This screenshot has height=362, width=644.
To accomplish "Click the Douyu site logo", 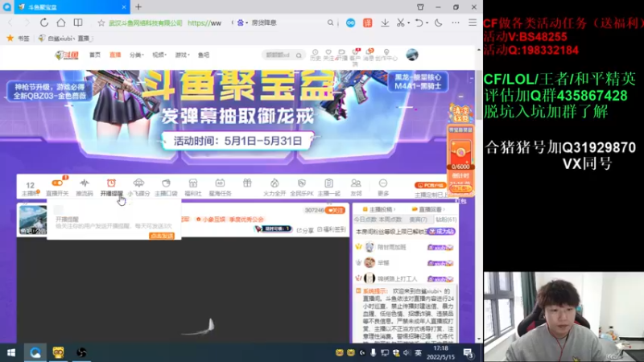I will 67,55.
